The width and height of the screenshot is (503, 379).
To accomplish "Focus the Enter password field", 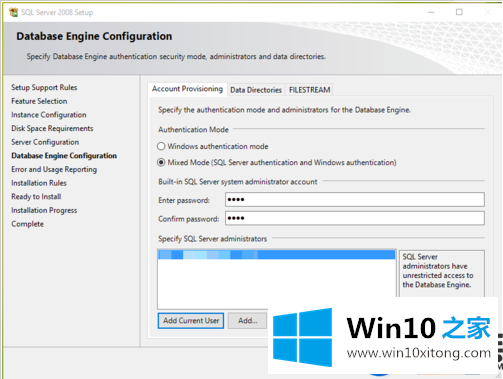I will [x=355, y=200].
